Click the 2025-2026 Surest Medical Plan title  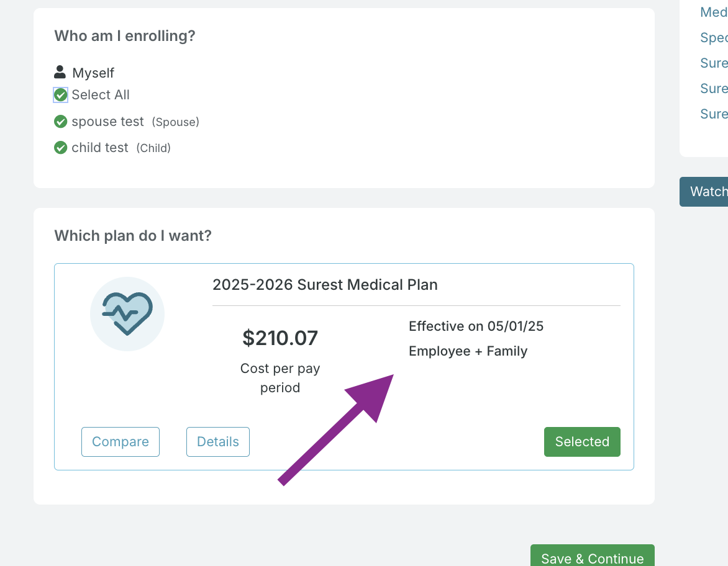[x=325, y=285]
